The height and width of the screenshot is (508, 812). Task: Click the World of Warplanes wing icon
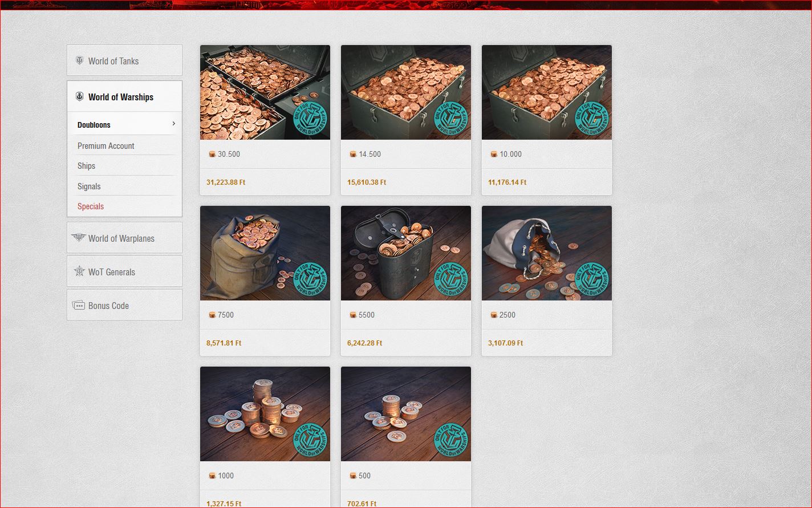click(78, 237)
